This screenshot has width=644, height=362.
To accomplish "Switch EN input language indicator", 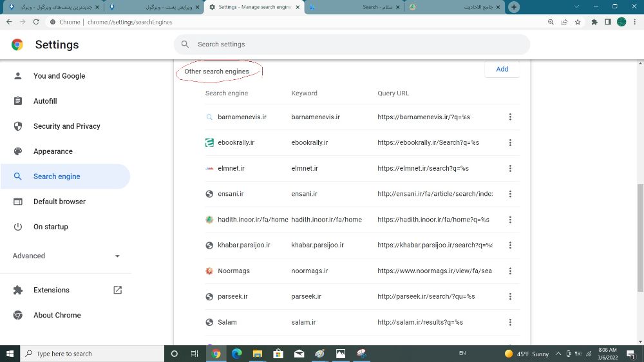I will click(x=462, y=354).
